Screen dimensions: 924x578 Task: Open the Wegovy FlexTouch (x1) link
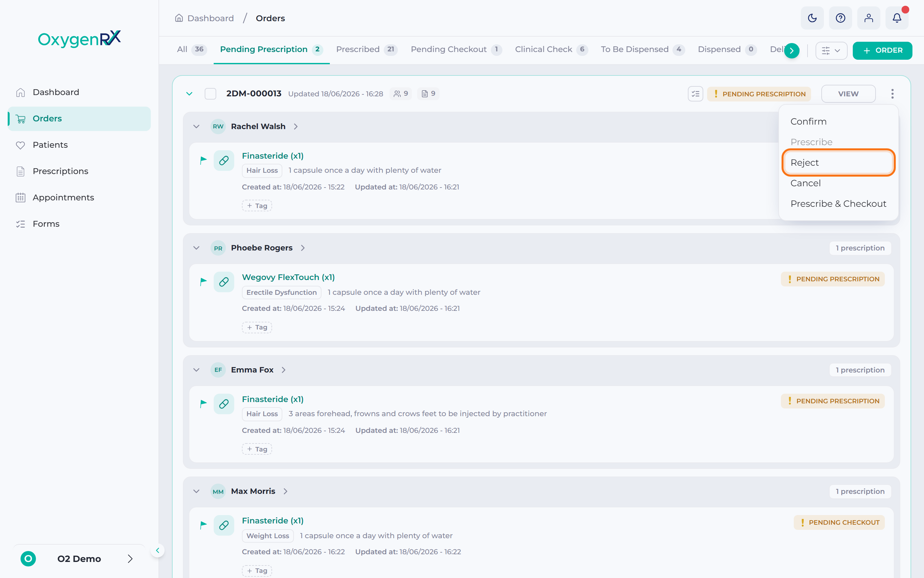(288, 277)
